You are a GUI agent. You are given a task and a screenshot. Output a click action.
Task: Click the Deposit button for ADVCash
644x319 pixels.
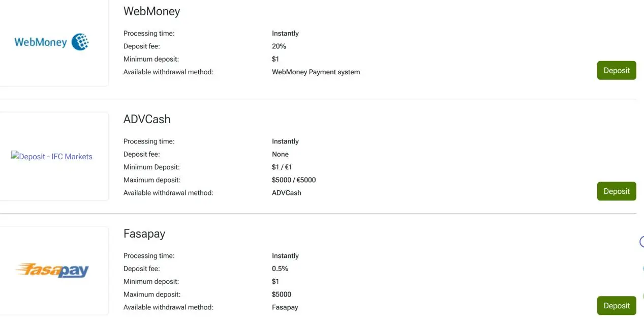coord(617,191)
